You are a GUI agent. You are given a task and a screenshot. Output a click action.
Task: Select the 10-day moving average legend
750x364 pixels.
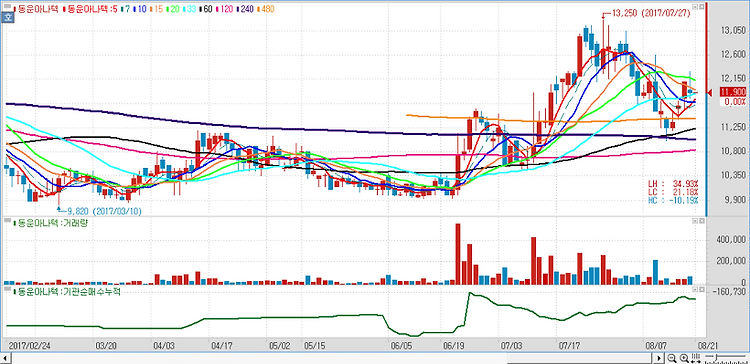pyautogui.click(x=141, y=9)
